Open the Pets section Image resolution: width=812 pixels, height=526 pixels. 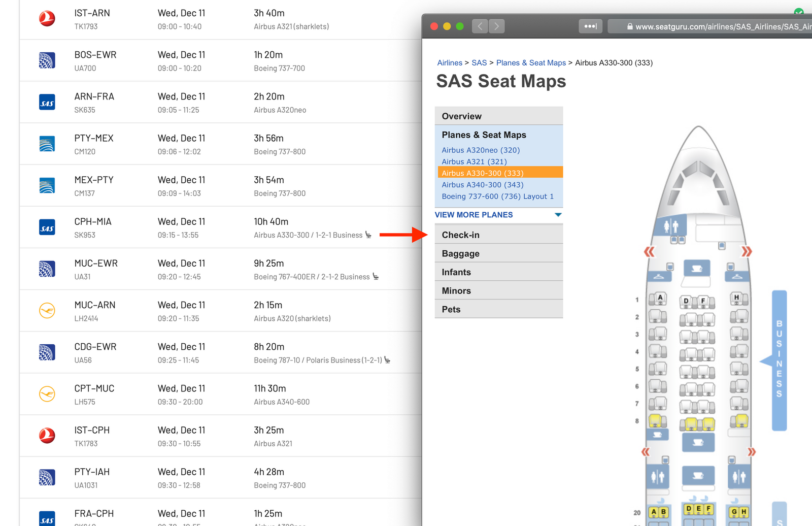pos(499,309)
